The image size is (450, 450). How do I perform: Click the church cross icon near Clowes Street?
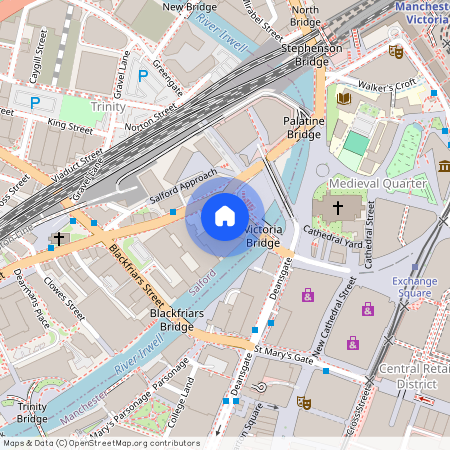(59, 239)
